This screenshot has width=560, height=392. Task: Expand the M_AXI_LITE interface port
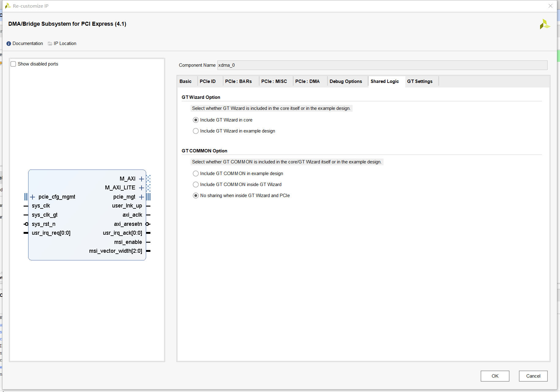[141, 188]
